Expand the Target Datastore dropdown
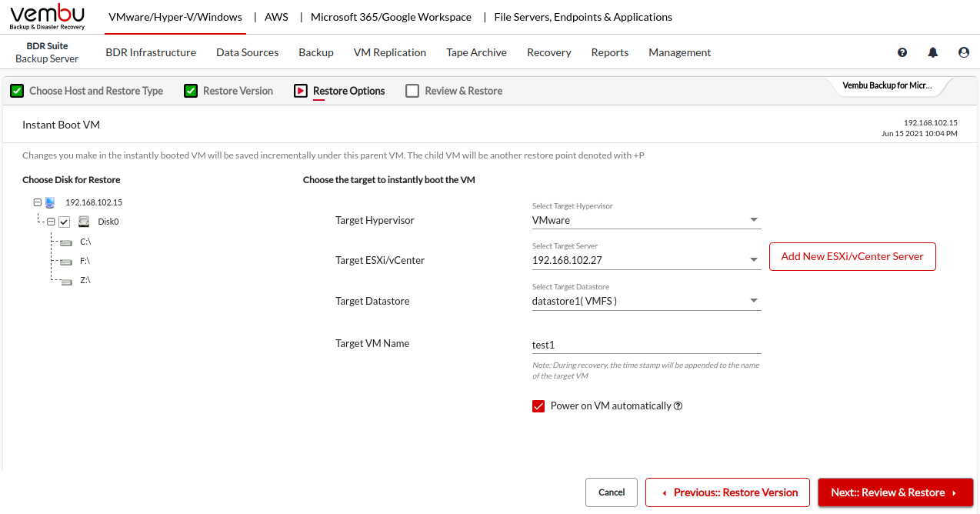 point(646,301)
